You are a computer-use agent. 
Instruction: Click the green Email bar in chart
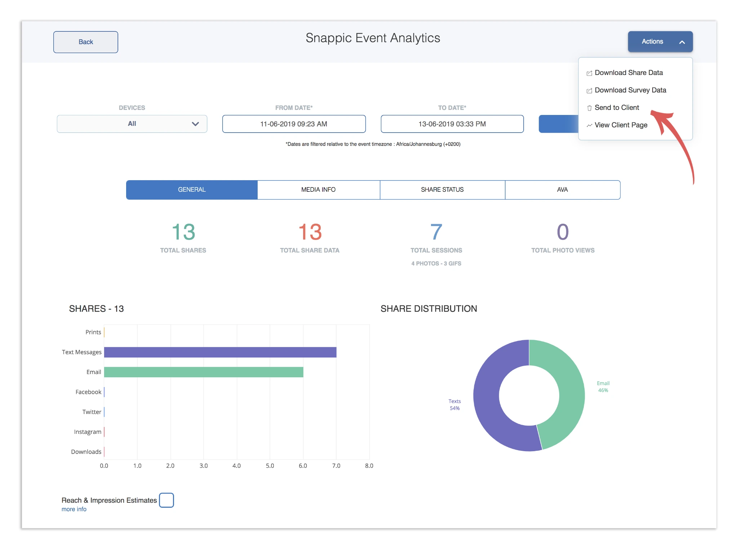(x=204, y=372)
